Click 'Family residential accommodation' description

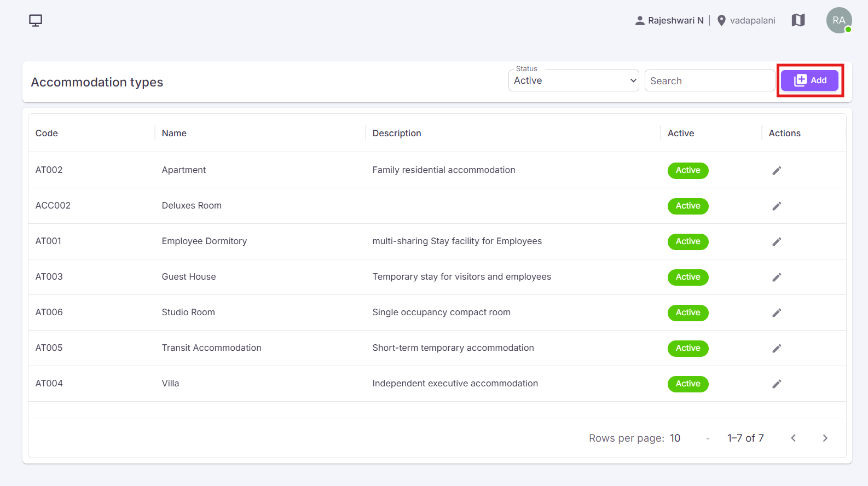(444, 170)
